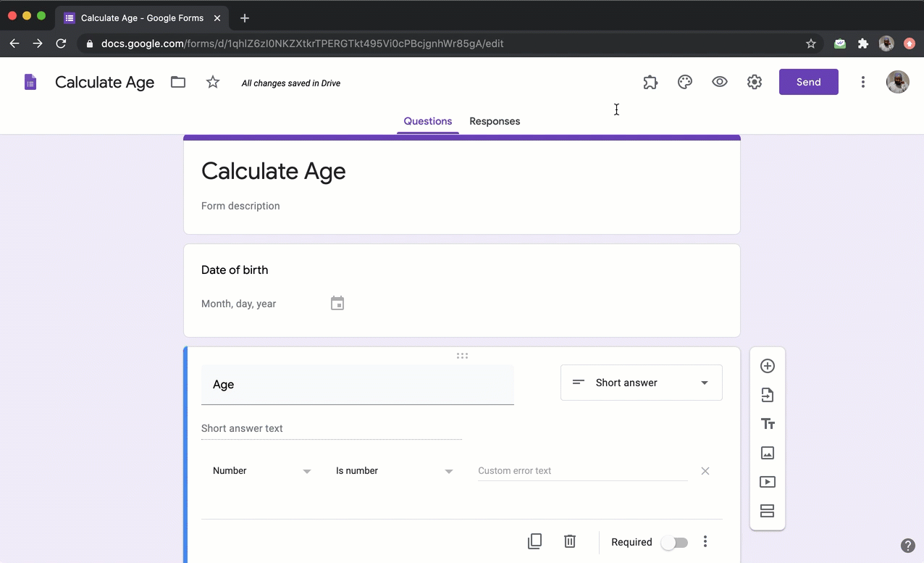The width and height of the screenshot is (924, 563).
Task: Star the Calculate Age form
Action: pos(213,82)
